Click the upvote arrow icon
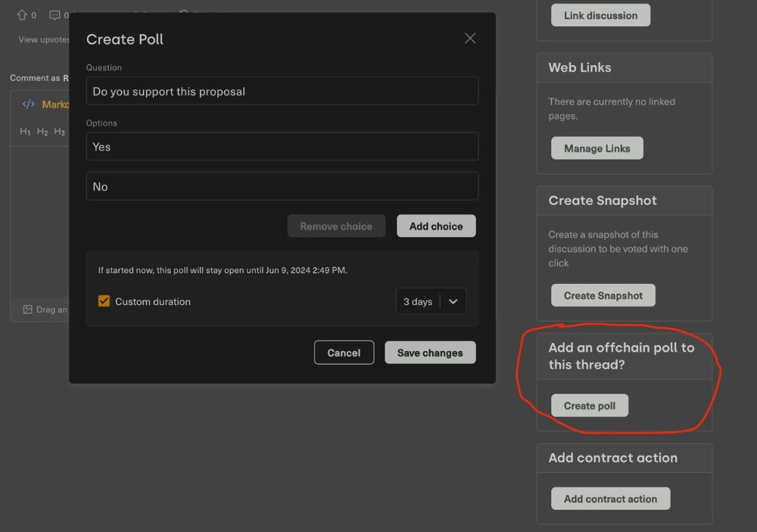This screenshot has width=757, height=532. point(22,15)
